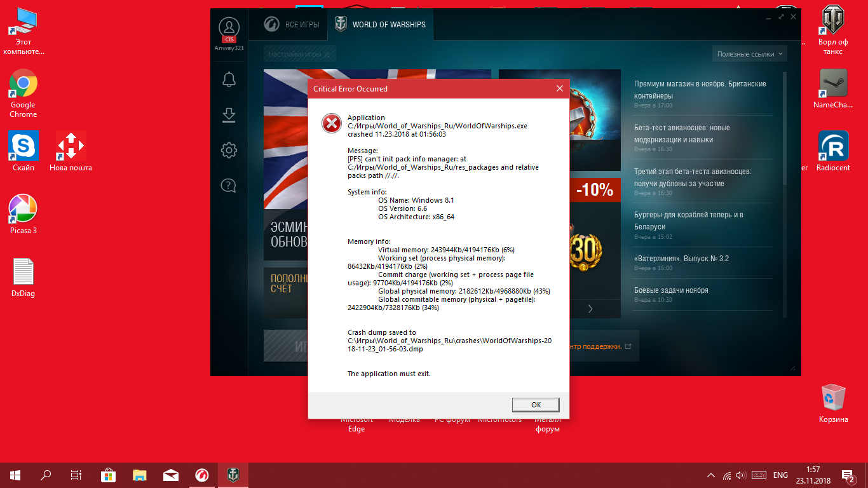Screen dimensions: 868x488
Task: Open taskbar search magnifier
Action: pos(46,475)
